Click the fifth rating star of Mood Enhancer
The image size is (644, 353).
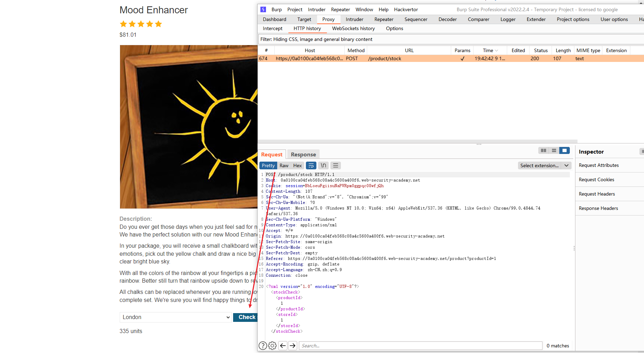[x=158, y=24]
